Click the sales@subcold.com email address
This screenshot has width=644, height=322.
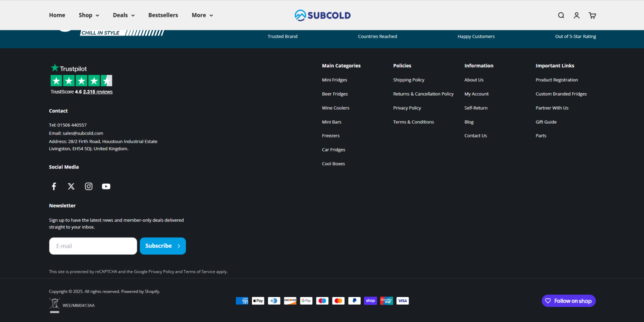pyautogui.click(x=83, y=133)
